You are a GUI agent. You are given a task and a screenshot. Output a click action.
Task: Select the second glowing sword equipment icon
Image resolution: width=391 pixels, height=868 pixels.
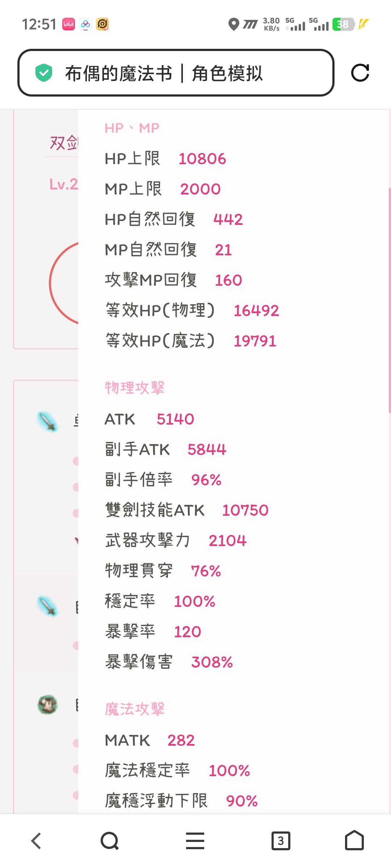(x=47, y=606)
